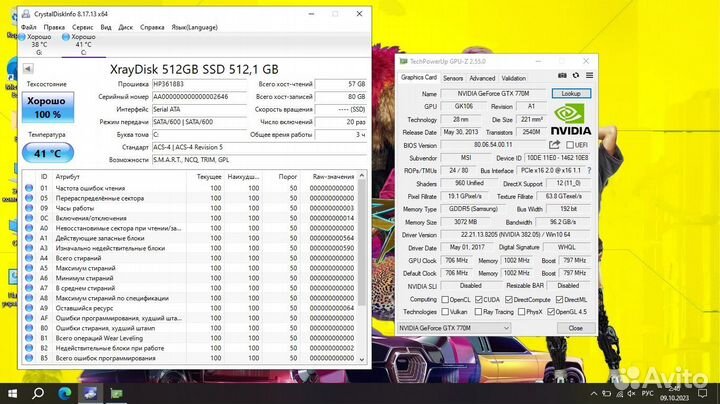Click the status circle for attribute A1
Image resolution: width=720 pixels, height=404 pixels.
click(x=29, y=238)
